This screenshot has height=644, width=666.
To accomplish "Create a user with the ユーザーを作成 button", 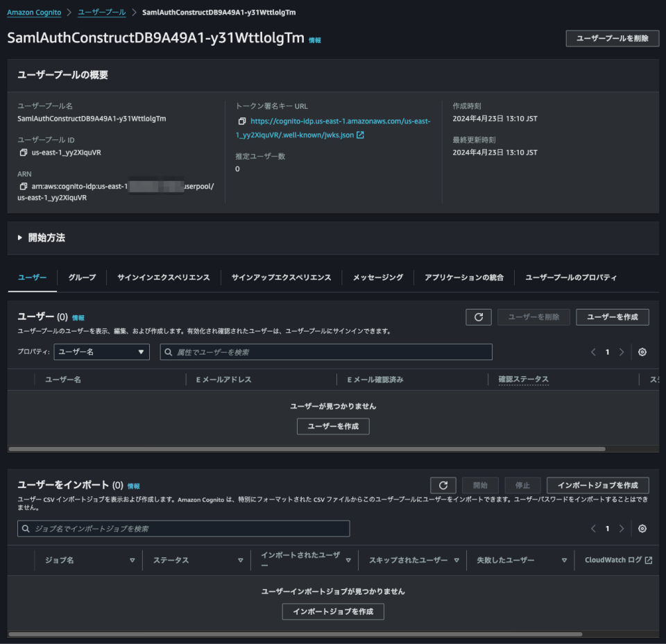I will click(x=613, y=316).
